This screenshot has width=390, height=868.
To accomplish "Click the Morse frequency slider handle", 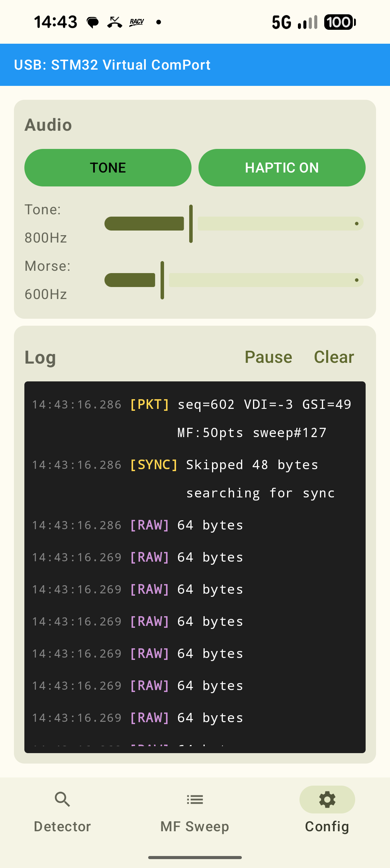I will pyautogui.click(x=162, y=280).
